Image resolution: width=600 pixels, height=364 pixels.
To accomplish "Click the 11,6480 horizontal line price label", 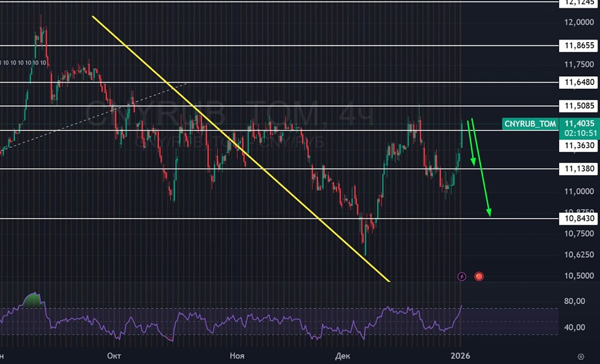I will click(x=578, y=82).
